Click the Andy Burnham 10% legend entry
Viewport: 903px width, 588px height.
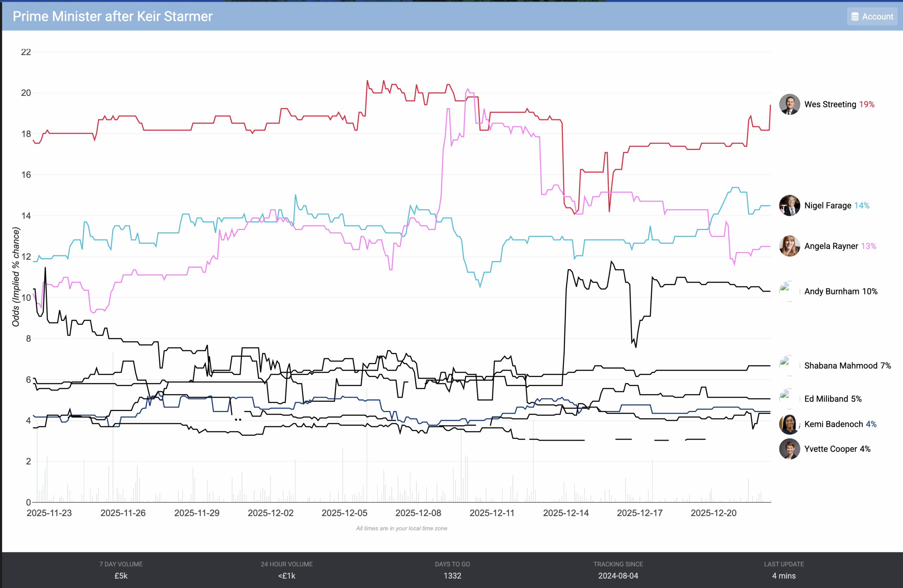coord(841,291)
